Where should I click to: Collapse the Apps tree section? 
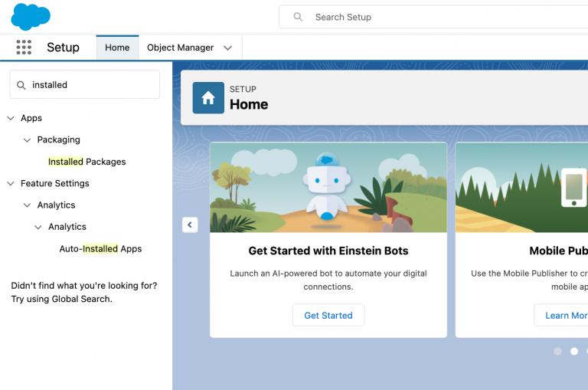(x=11, y=118)
